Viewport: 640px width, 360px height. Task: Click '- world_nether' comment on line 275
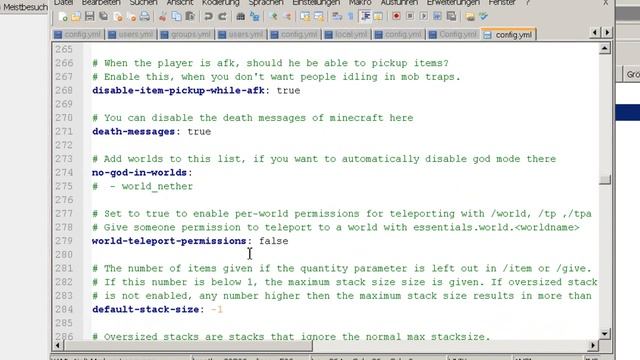click(x=151, y=187)
